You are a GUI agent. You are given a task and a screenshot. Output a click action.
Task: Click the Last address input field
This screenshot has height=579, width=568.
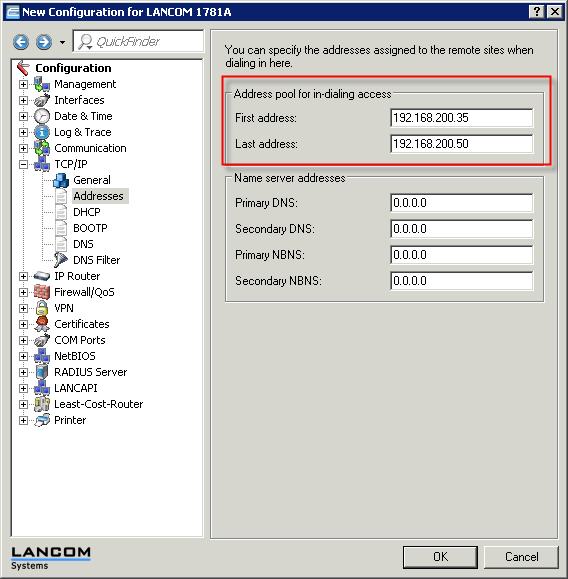pos(462,144)
